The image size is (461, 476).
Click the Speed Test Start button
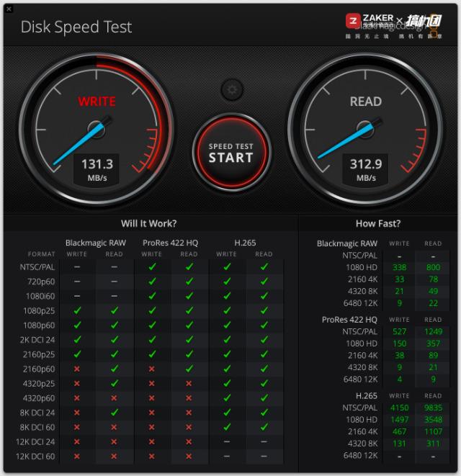coord(231,153)
